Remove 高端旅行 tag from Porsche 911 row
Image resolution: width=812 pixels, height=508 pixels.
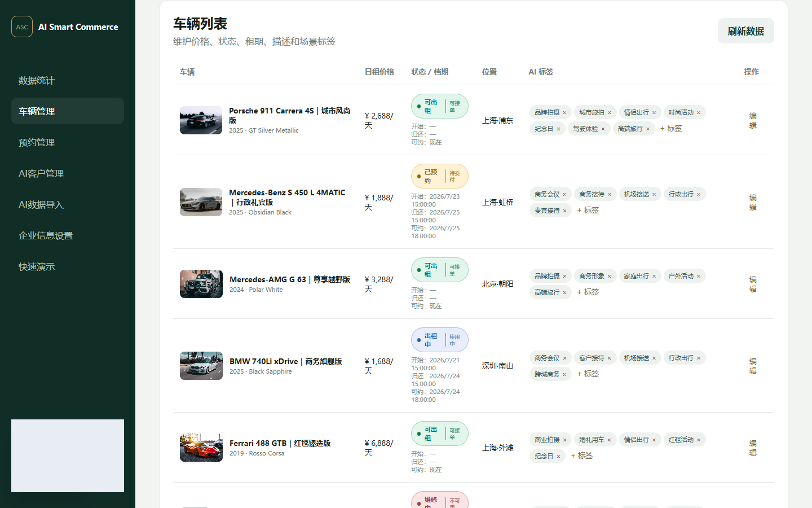coord(648,129)
